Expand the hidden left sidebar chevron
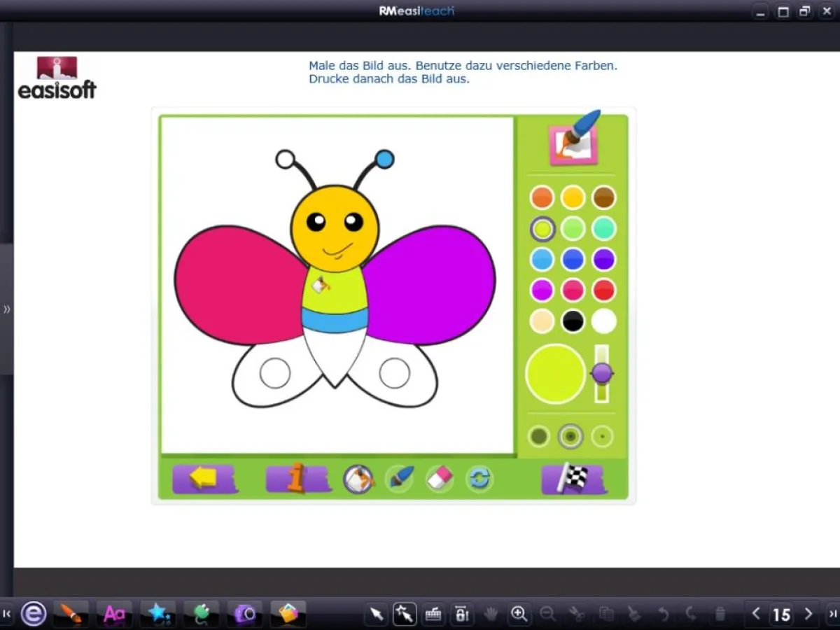Screen dimensions: 840x630 (6, 309)
